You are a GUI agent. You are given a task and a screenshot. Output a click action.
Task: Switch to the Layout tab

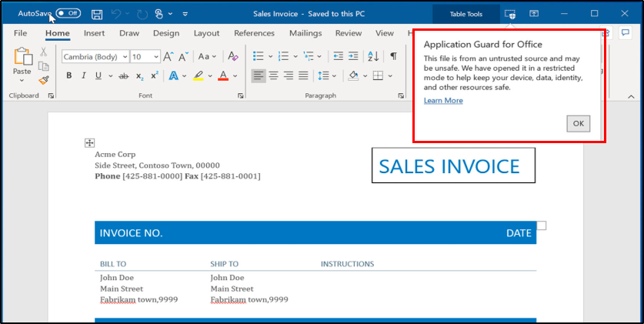coord(207,33)
